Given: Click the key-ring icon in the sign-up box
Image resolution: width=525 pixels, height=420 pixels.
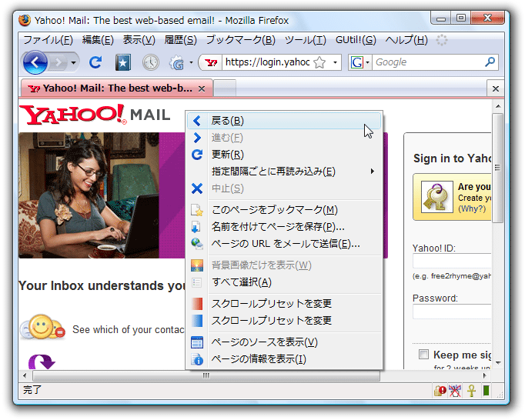Looking at the screenshot, I should click(437, 197).
